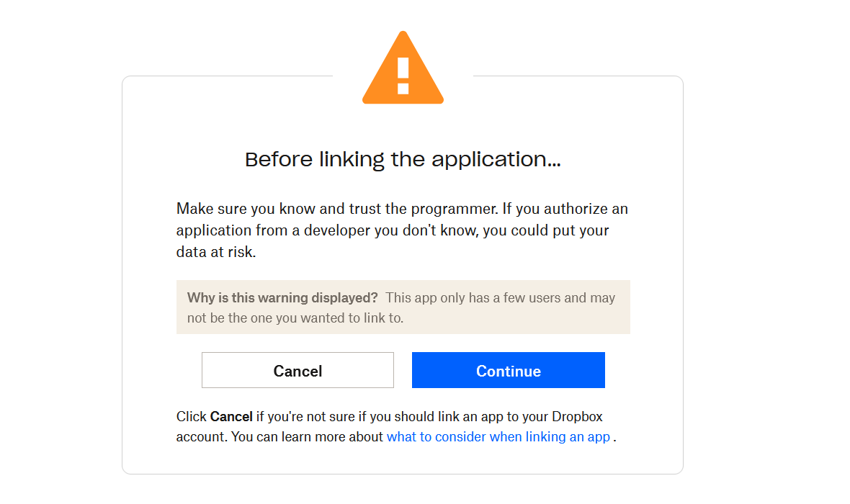Click the word 'programmer' in the warning paragraph

click(454, 210)
